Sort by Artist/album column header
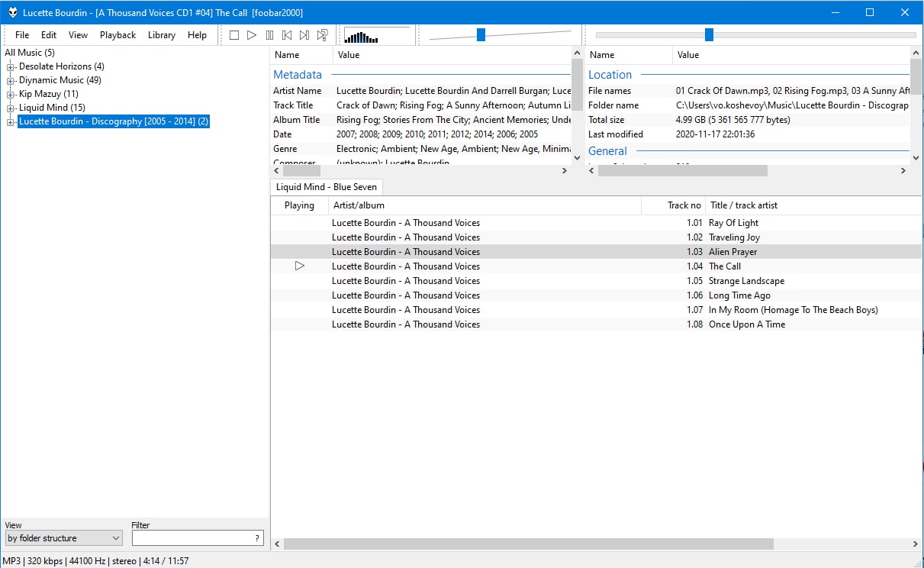The height and width of the screenshot is (568, 924). click(485, 205)
